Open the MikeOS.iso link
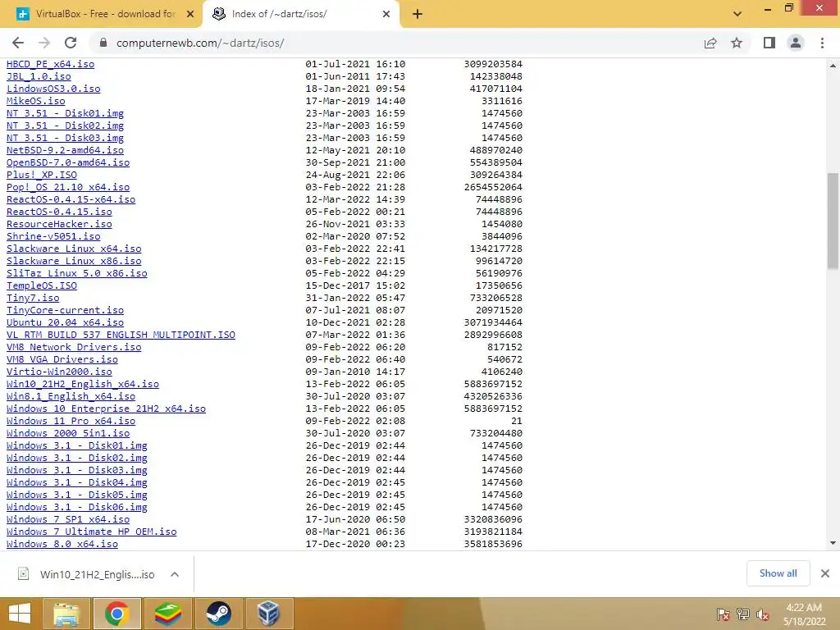This screenshot has height=630, width=840. pos(36,101)
